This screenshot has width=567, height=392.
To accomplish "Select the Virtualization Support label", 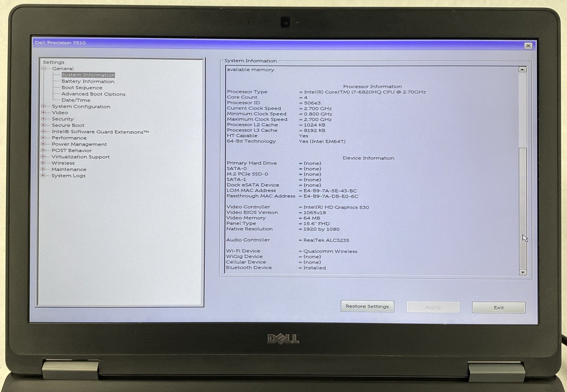I will [x=81, y=157].
